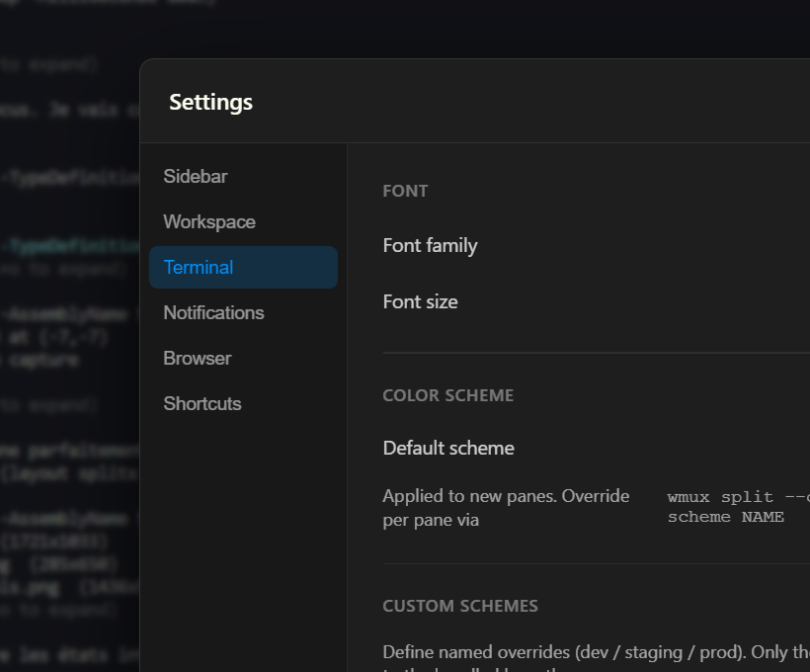Click the 'wmux split' command text

(738, 507)
